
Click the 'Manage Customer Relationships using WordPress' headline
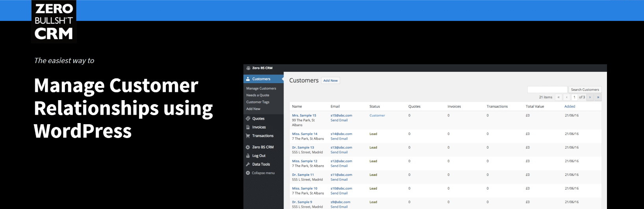(x=123, y=108)
